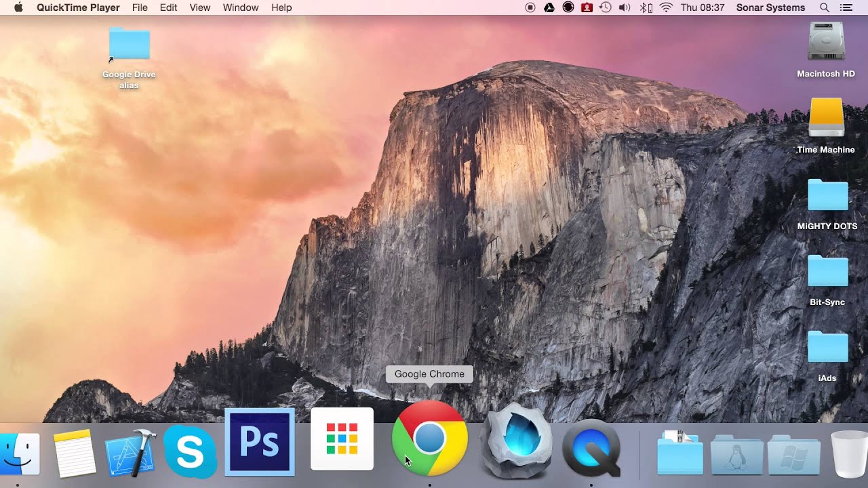Image resolution: width=868 pixels, height=488 pixels.
Task: Launch Skype from the Dock
Action: point(190,451)
